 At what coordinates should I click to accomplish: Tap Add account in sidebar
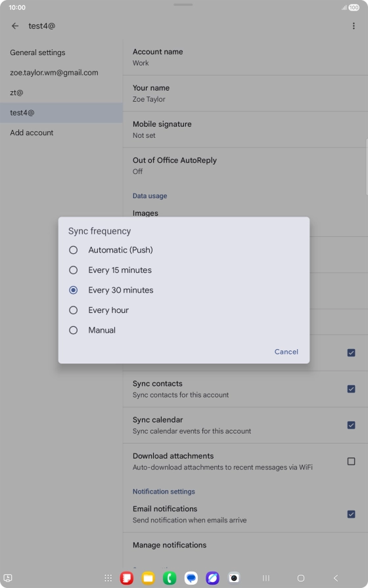61,133
